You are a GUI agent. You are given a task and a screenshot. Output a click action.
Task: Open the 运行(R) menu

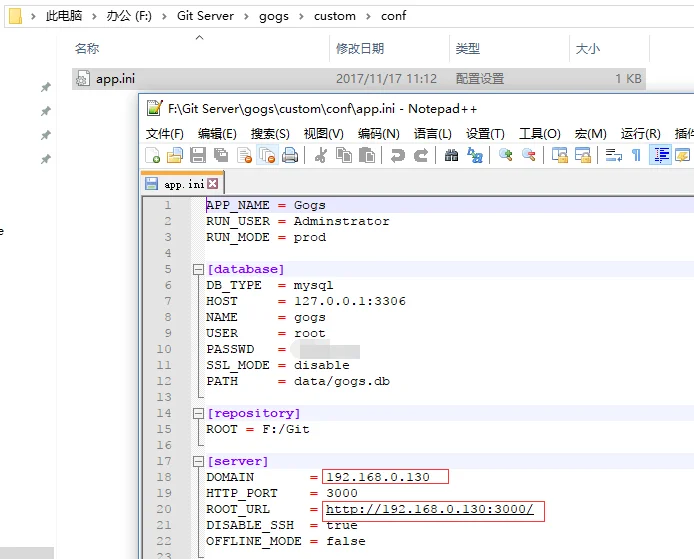click(x=640, y=133)
